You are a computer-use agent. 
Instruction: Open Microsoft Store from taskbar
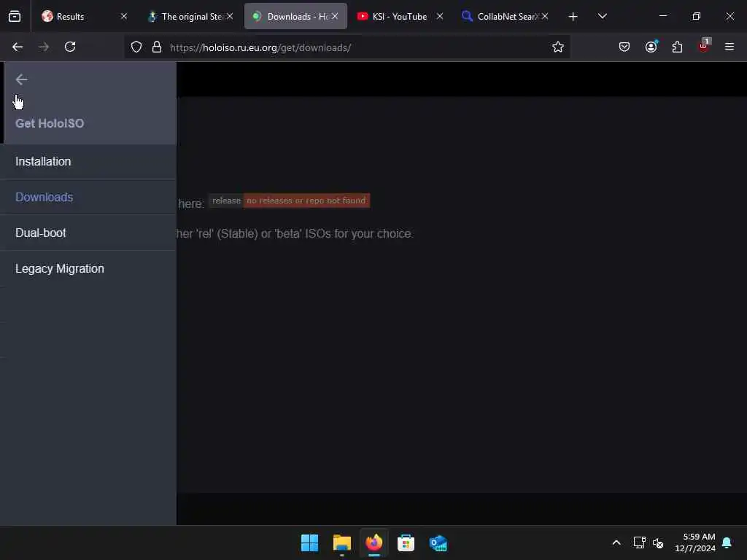click(406, 542)
